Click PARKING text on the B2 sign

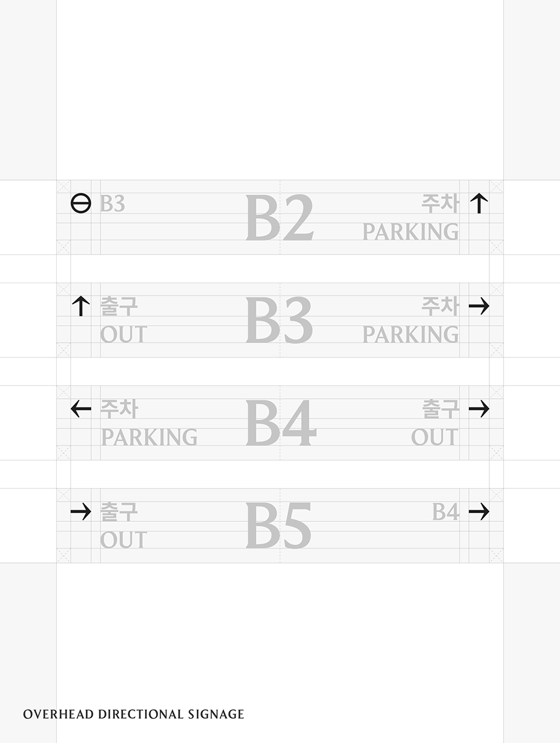[x=410, y=232]
